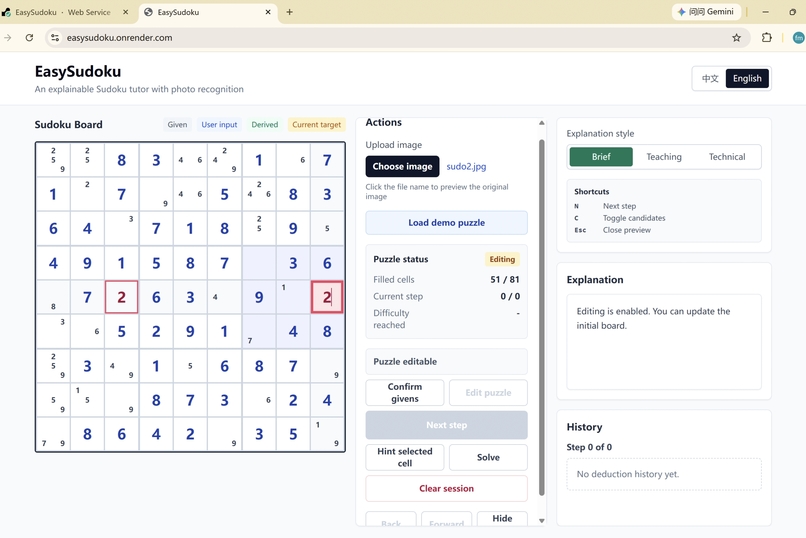Select the English language option

click(x=747, y=79)
